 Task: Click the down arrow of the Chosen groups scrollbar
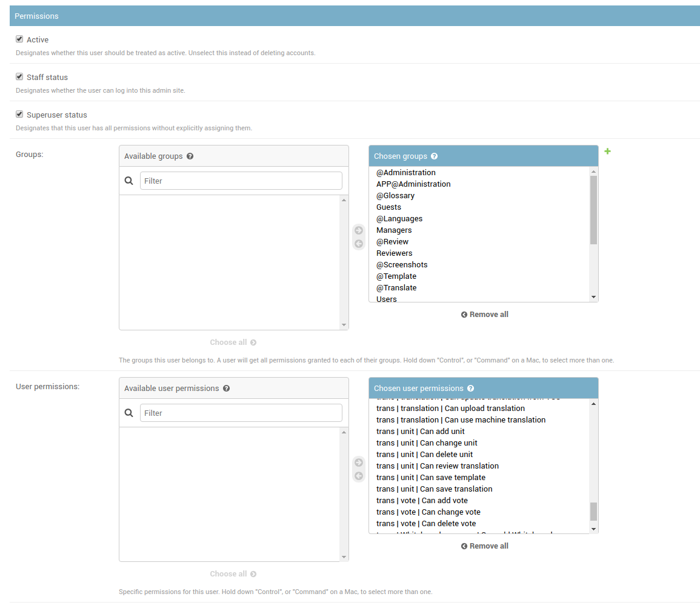point(593,296)
